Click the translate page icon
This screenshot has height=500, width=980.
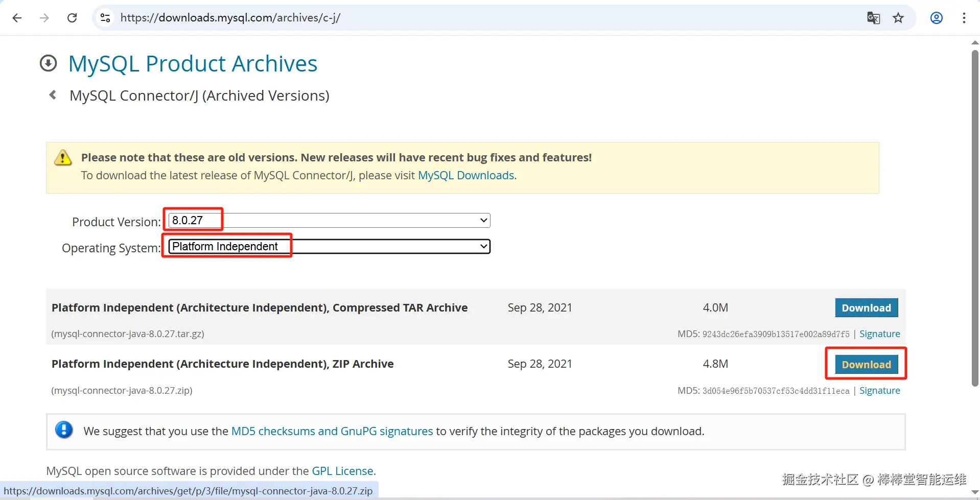pyautogui.click(x=873, y=18)
